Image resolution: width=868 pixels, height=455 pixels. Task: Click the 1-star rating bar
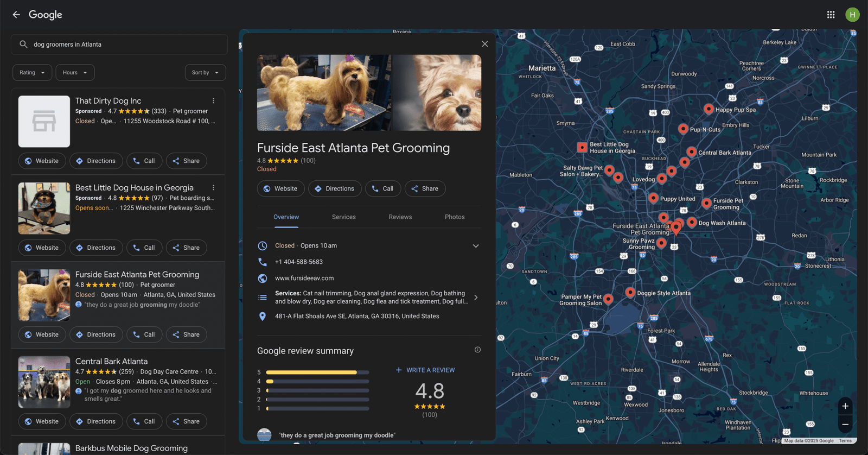[x=317, y=408]
